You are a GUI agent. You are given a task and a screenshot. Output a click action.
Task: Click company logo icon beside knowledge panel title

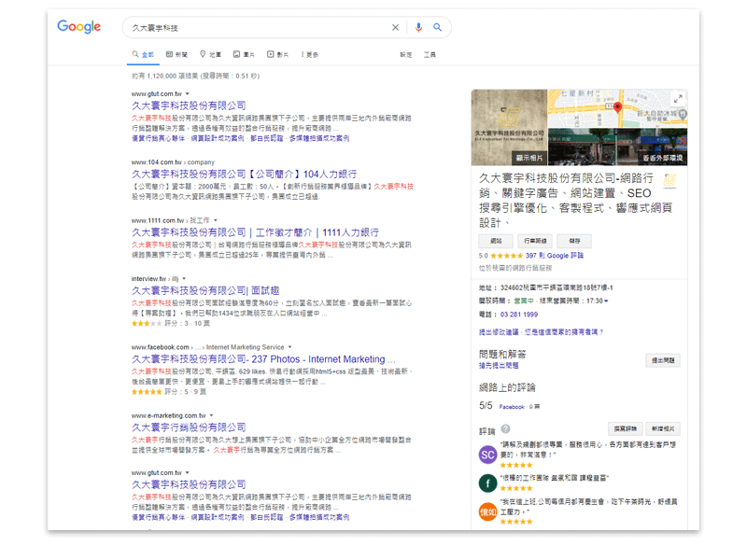(x=669, y=180)
